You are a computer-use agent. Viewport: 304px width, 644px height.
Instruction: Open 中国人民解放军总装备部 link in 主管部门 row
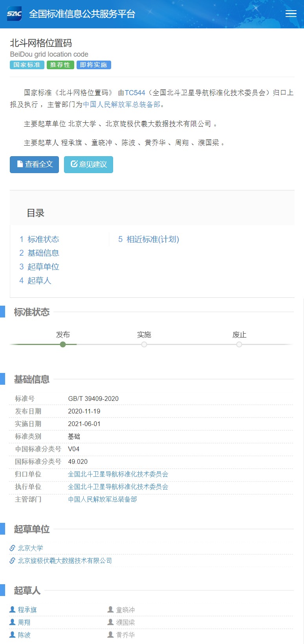tap(103, 499)
